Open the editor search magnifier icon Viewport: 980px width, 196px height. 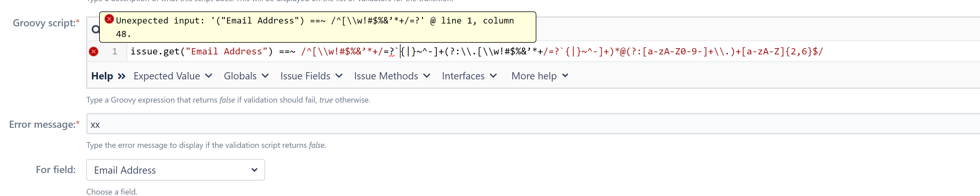tap(95, 29)
